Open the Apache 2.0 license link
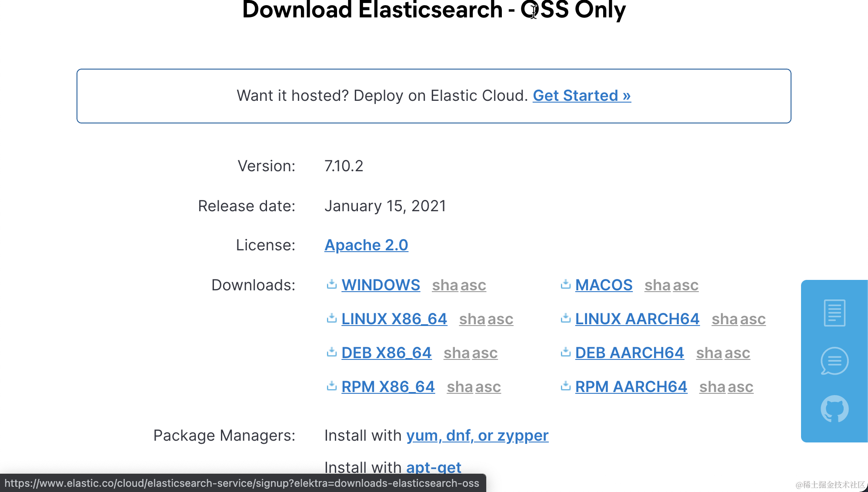 (x=366, y=245)
